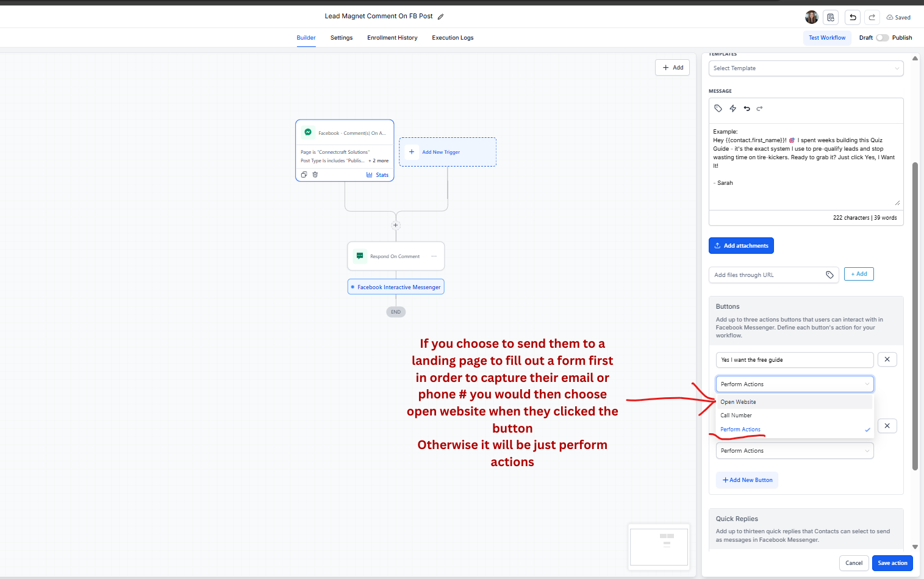Switch to the Settings tab

click(x=342, y=38)
